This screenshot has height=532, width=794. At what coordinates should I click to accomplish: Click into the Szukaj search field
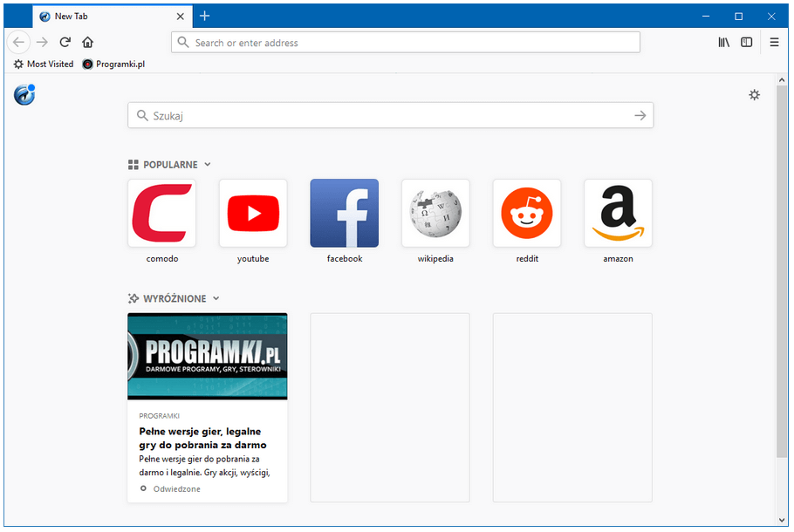click(390, 115)
